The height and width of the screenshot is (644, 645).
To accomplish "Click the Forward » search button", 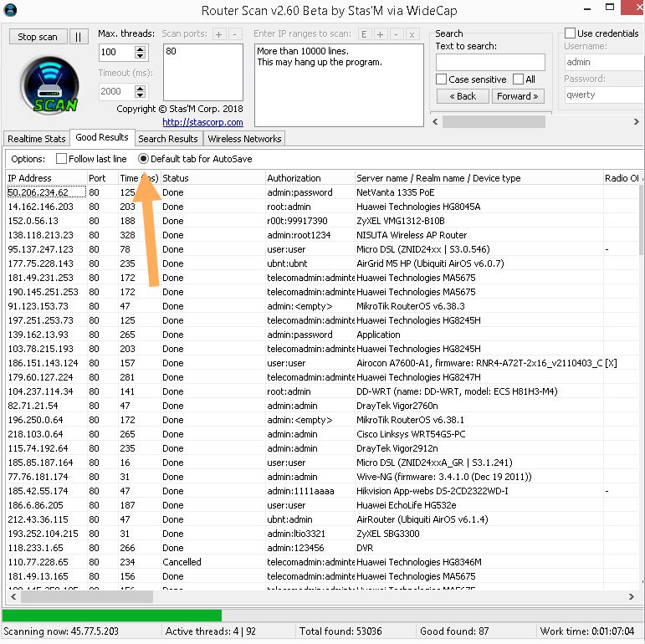I will (x=518, y=96).
